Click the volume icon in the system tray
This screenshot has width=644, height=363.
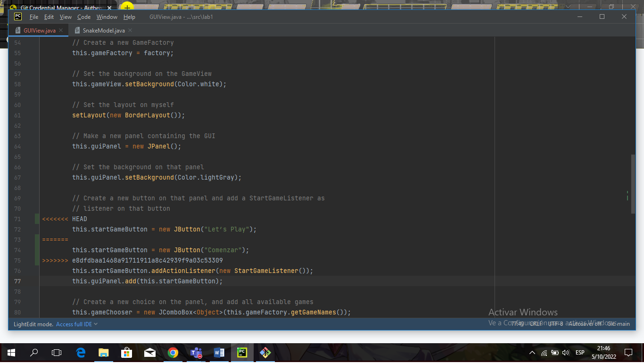click(566, 352)
